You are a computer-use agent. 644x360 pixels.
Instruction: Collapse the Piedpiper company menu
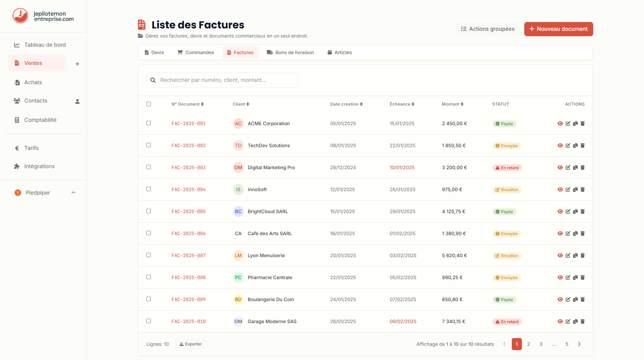tap(73, 193)
